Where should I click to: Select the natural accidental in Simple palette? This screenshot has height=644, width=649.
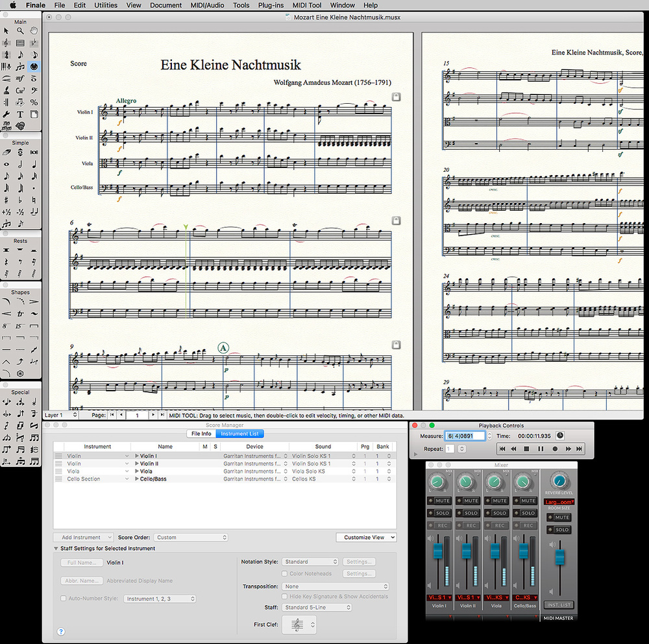pyautogui.click(x=34, y=200)
